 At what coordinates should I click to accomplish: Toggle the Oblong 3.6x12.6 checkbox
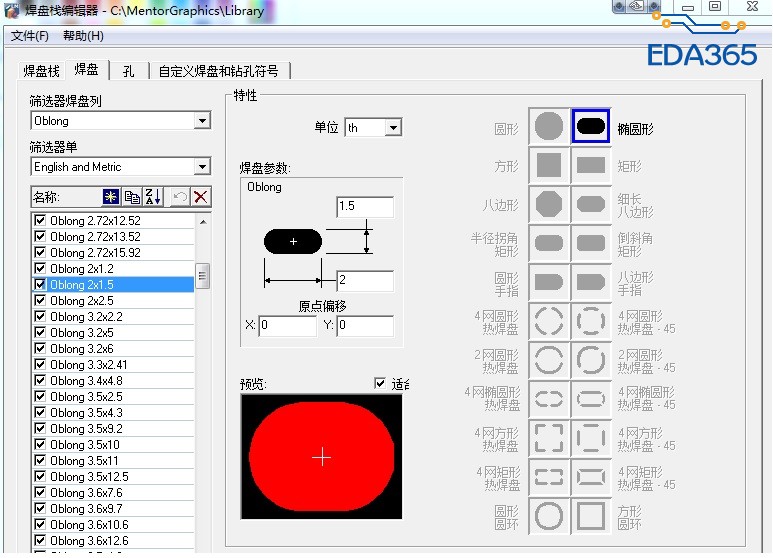click(x=40, y=540)
